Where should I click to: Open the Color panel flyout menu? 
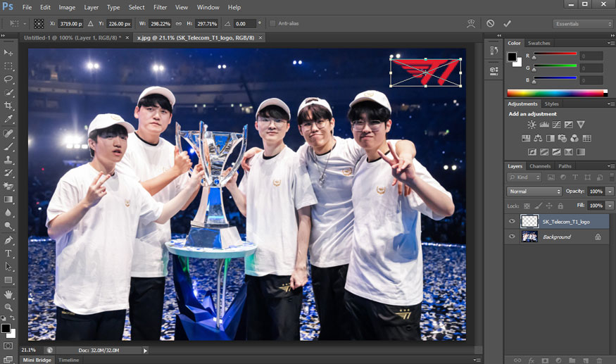pos(610,43)
